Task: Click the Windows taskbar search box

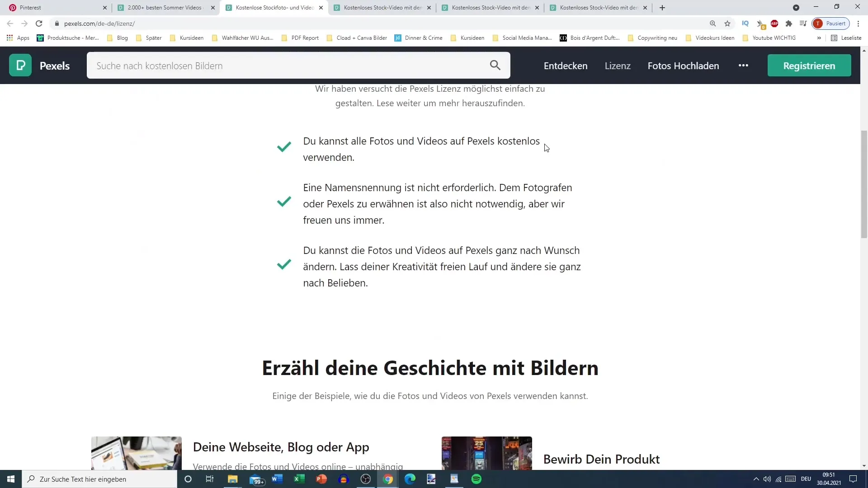Action: click(x=99, y=479)
